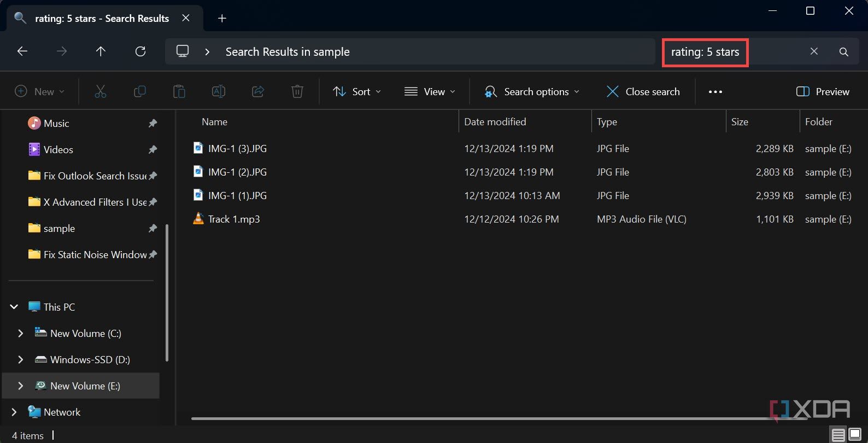Open a new tab with plus

pos(222,19)
